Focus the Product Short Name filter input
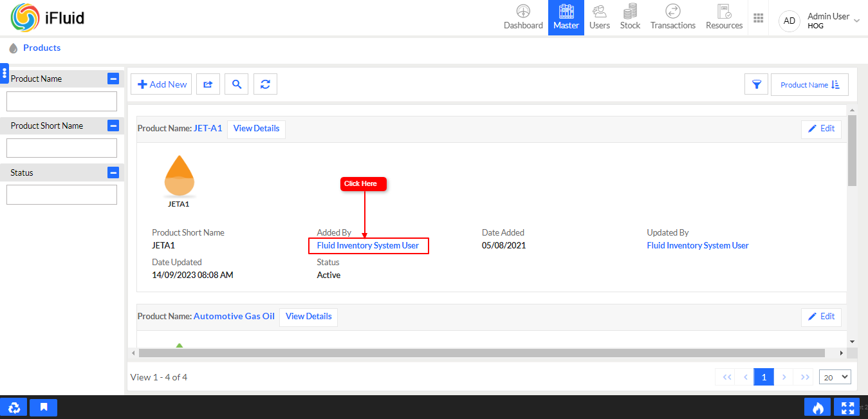 62,148
